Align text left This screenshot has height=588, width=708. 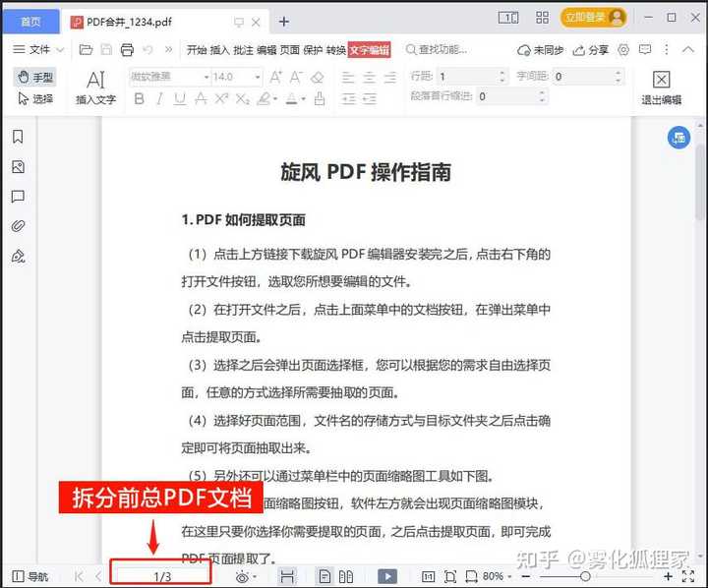point(348,78)
